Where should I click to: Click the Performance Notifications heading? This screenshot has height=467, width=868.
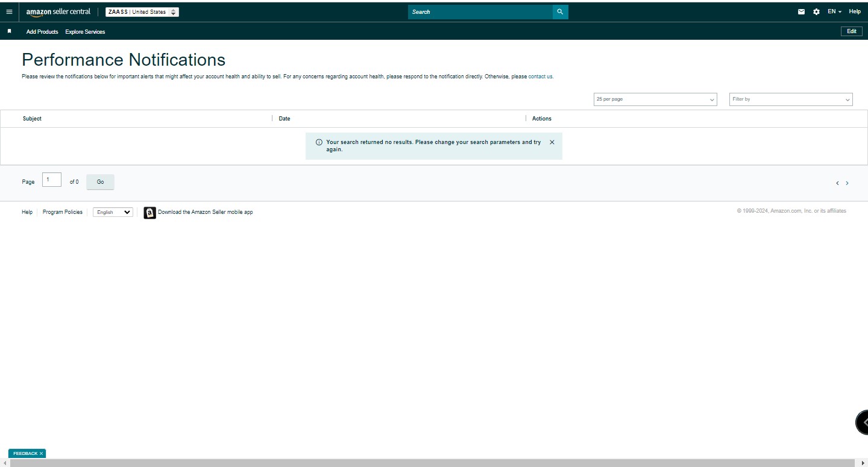[x=124, y=60]
